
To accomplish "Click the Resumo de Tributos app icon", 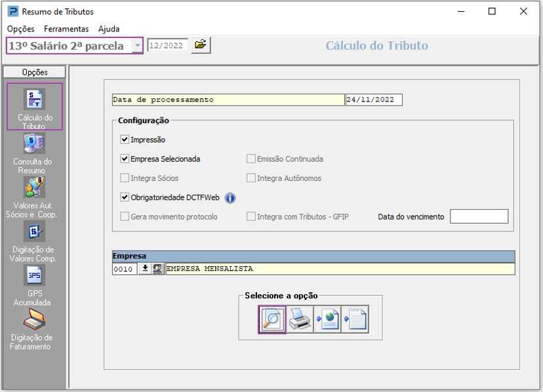I will click(x=13, y=11).
